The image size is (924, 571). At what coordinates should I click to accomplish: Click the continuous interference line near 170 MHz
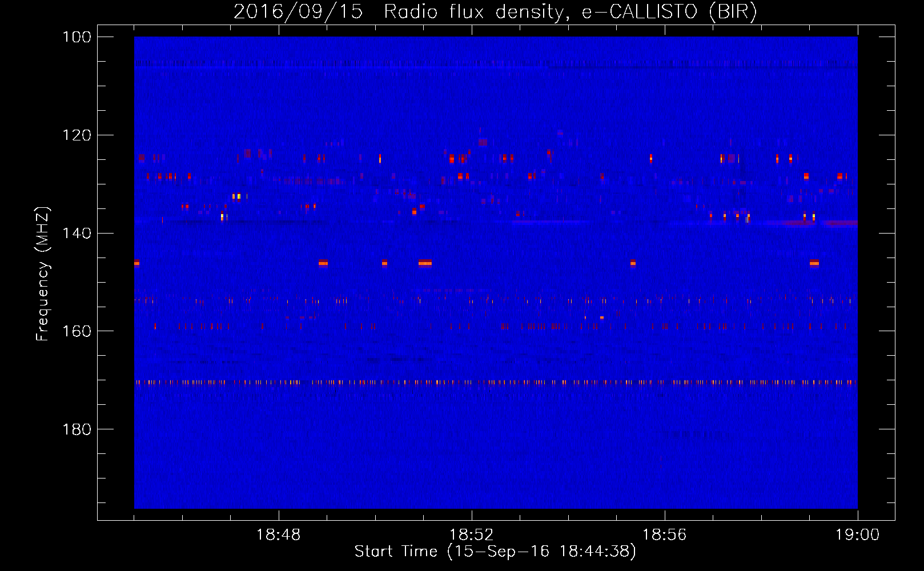click(x=496, y=383)
